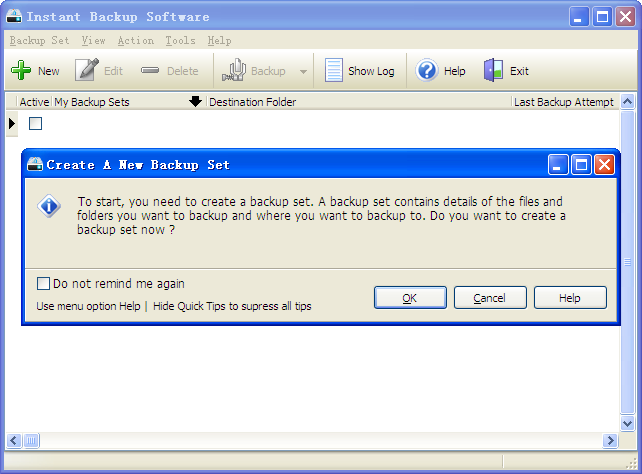The image size is (642, 474).
Task: Open the Tools menu
Action: [181, 41]
